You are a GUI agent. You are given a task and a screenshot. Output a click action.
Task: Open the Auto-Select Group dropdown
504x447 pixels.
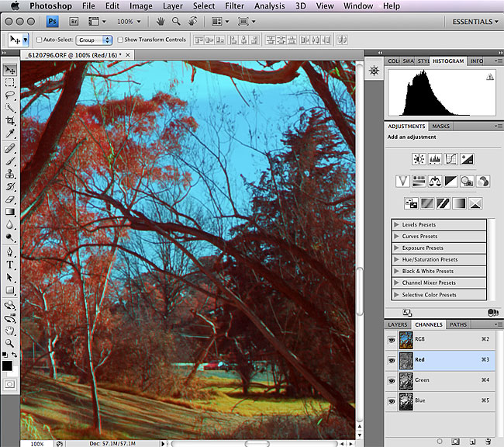click(x=94, y=40)
